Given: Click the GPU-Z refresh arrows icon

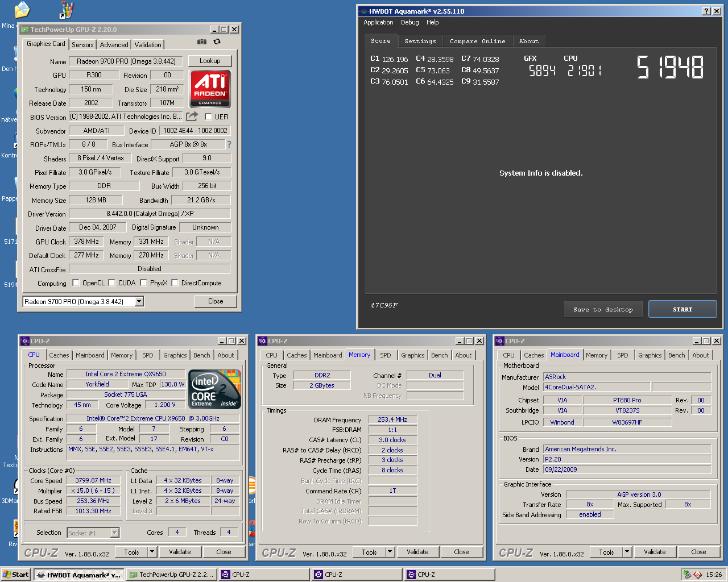Looking at the screenshot, I should click(x=217, y=41).
